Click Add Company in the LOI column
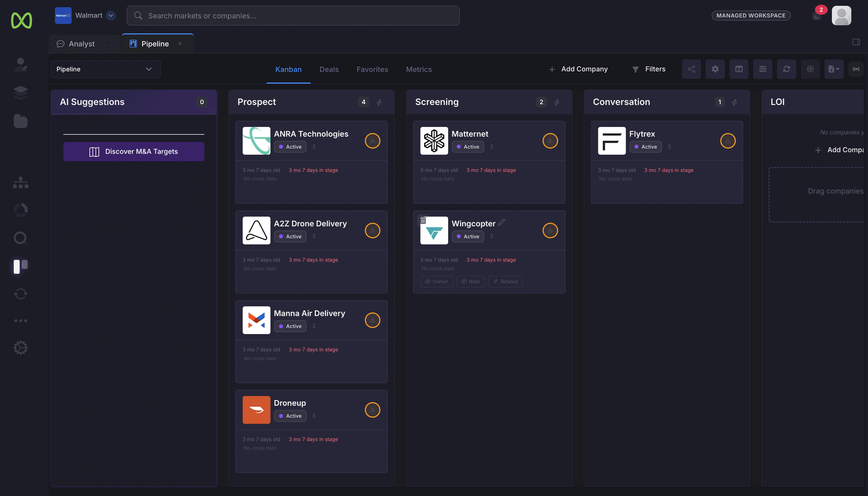868x496 pixels. [x=839, y=150]
